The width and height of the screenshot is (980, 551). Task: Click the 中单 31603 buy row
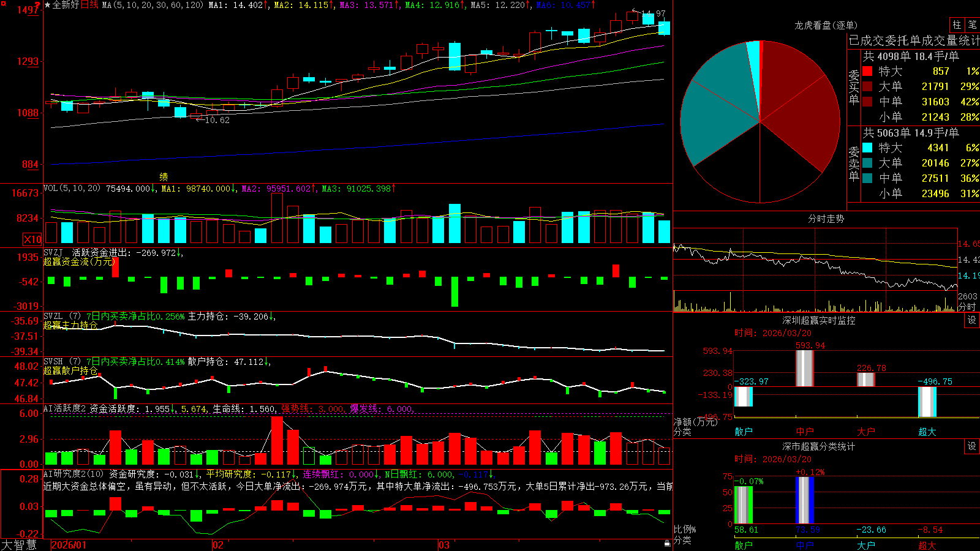[x=921, y=102]
